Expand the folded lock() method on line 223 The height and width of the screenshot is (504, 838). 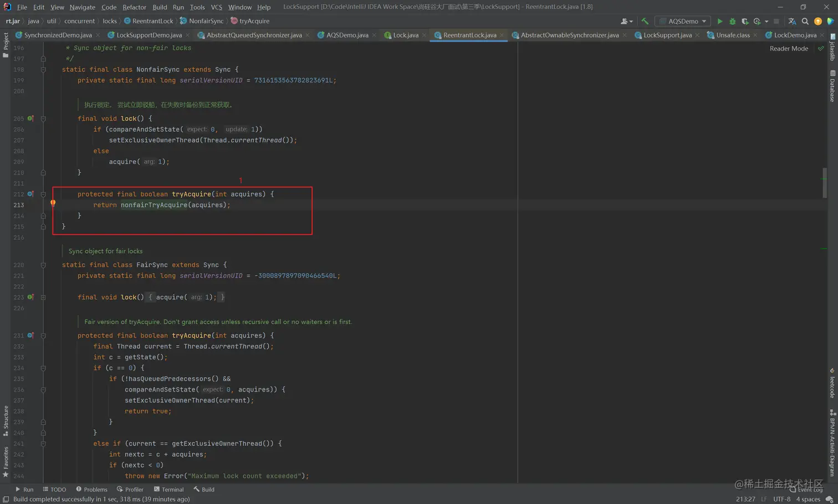[x=43, y=297]
